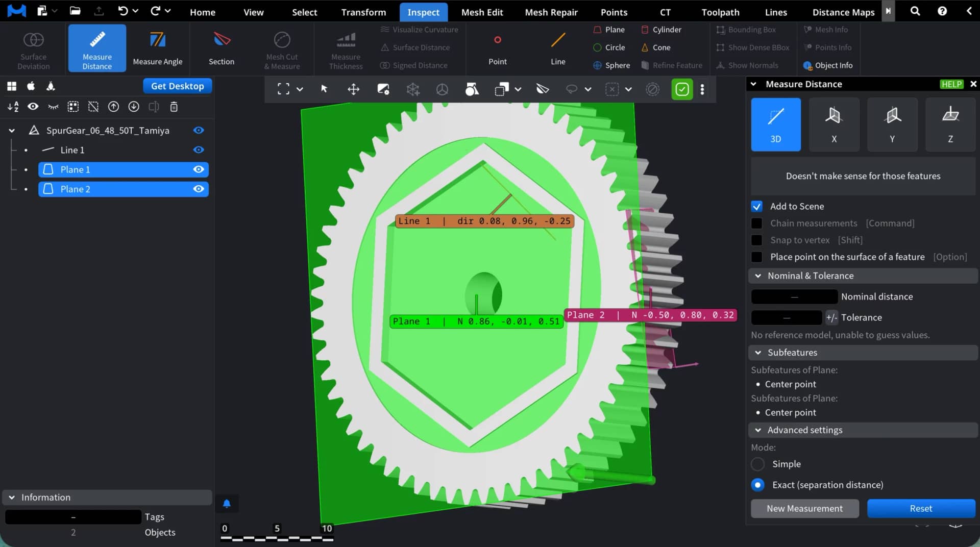This screenshot has width=980, height=547.
Task: Delete selected objects with trash icon
Action: (174, 107)
